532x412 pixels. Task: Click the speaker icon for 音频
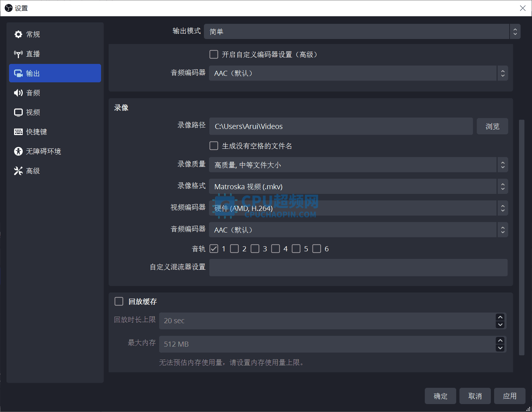(x=18, y=93)
